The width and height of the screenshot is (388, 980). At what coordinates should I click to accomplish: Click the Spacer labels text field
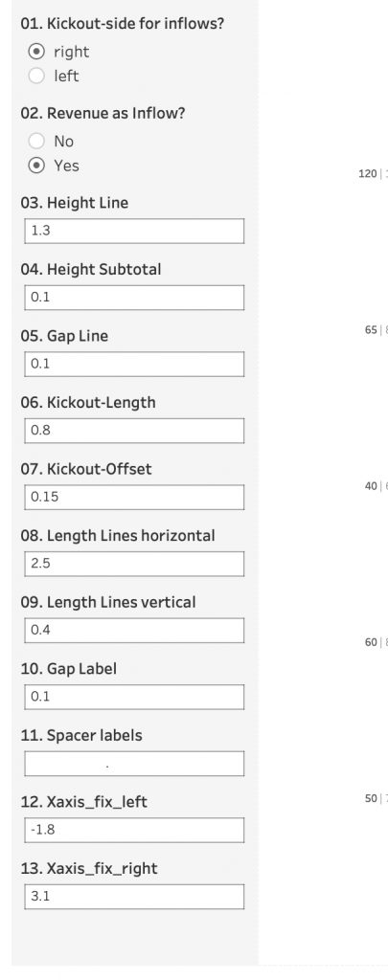[134, 763]
